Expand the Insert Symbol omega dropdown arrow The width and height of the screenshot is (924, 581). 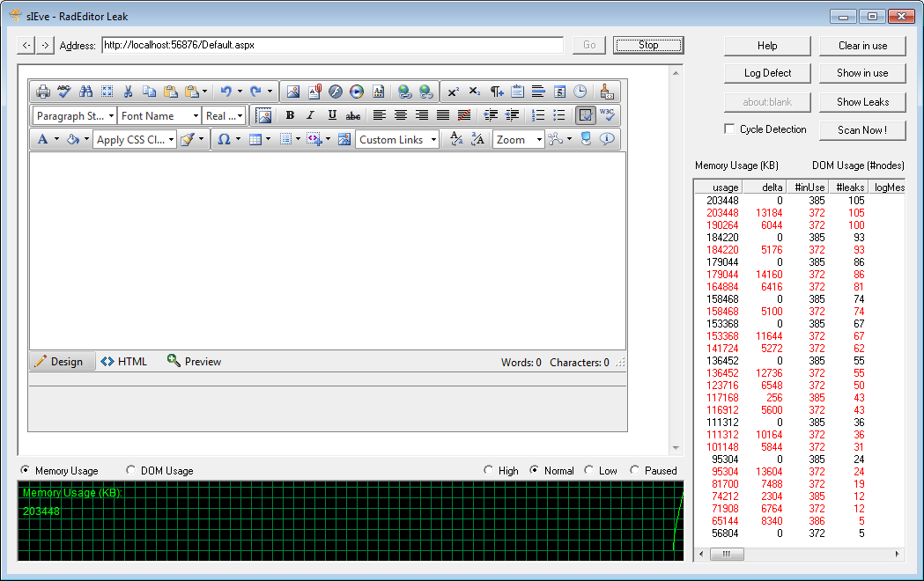pos(238,139)
